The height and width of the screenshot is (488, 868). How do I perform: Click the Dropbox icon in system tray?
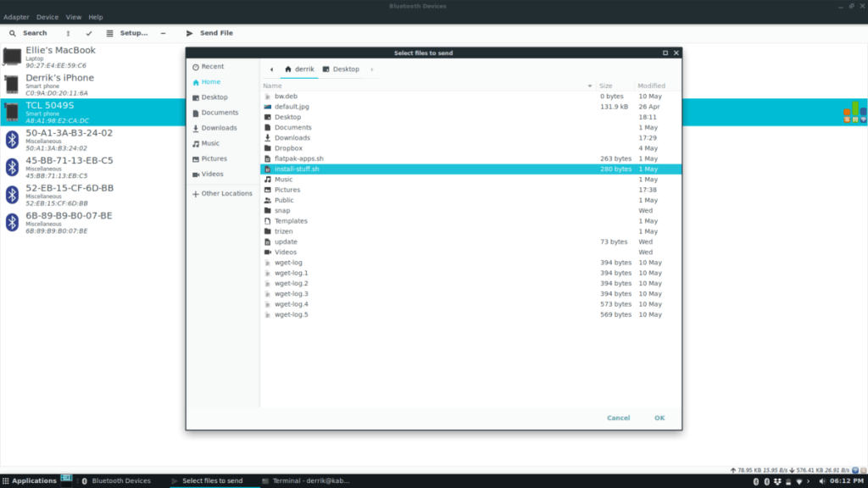[x=776, y=481]
